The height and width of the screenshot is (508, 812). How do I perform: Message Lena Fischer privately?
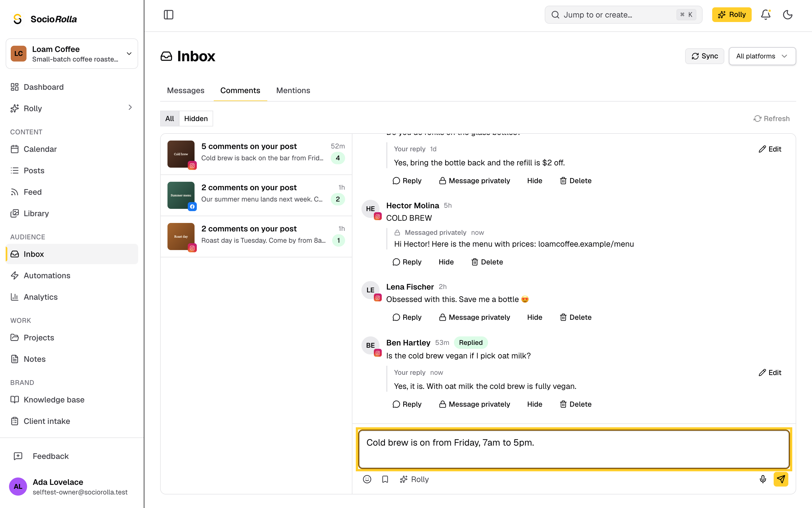(x=475, y=317)
